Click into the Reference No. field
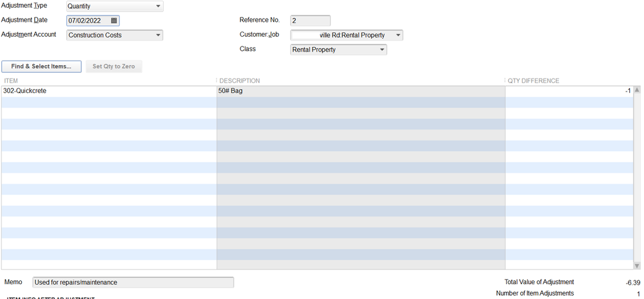 pyautogui.click(x=310, y=21)
